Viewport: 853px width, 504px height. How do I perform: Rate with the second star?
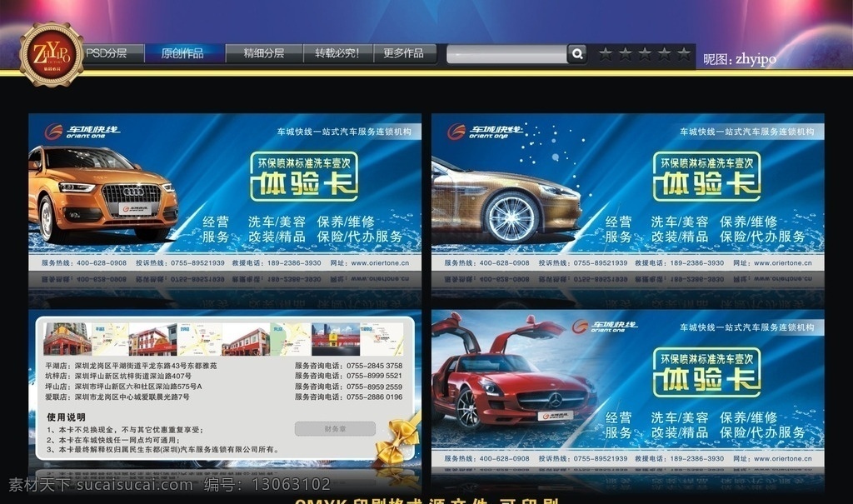coord(625,53)
